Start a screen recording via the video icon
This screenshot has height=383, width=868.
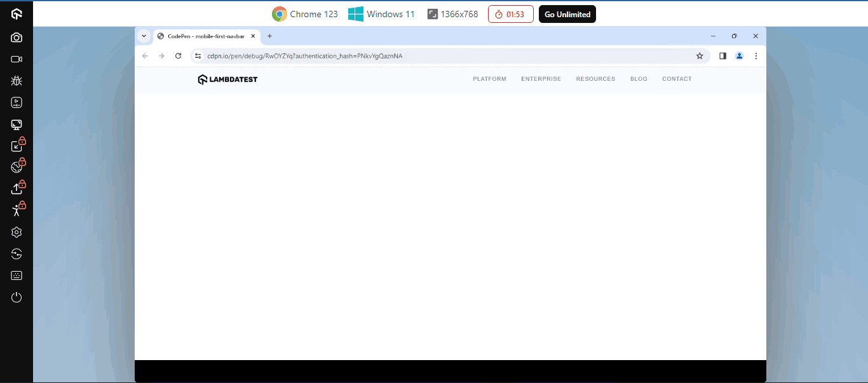[x=16, y=59]
